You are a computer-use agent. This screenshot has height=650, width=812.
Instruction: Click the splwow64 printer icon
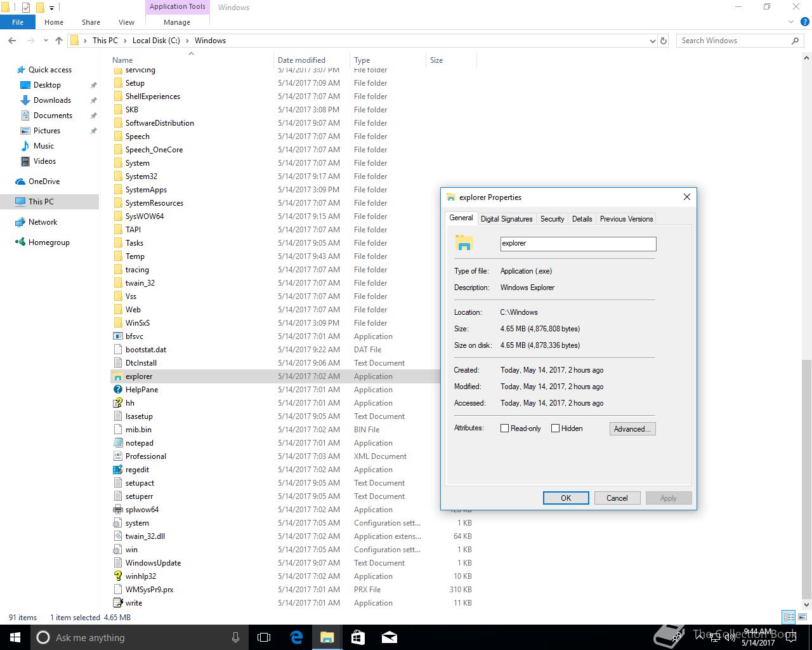tap(117, 510)
